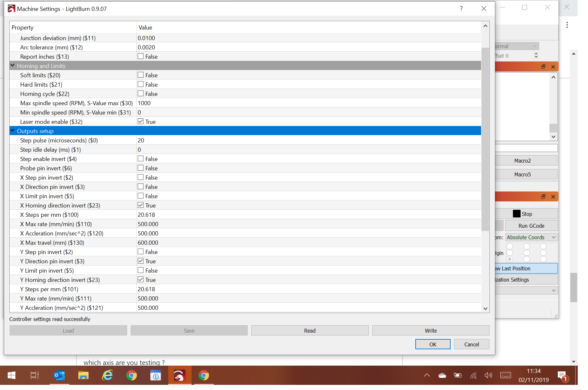Open the Absolute Coords dropdown

531,237
